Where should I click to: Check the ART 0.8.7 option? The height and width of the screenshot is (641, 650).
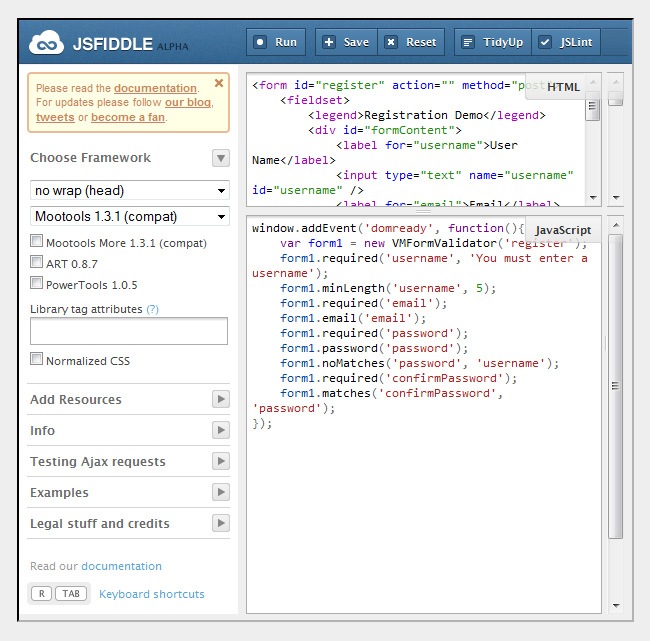point(37,262)
